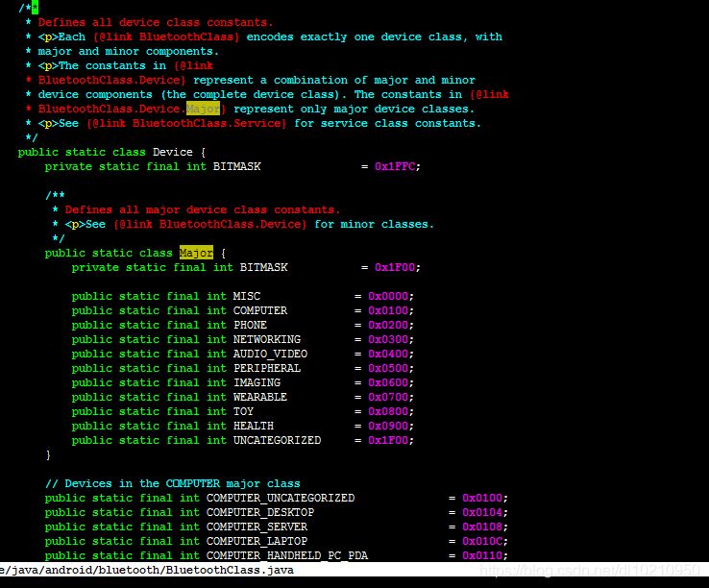Click 'BITMASK' inside the Major class
709x588 pixels.
tap(263, 267)
